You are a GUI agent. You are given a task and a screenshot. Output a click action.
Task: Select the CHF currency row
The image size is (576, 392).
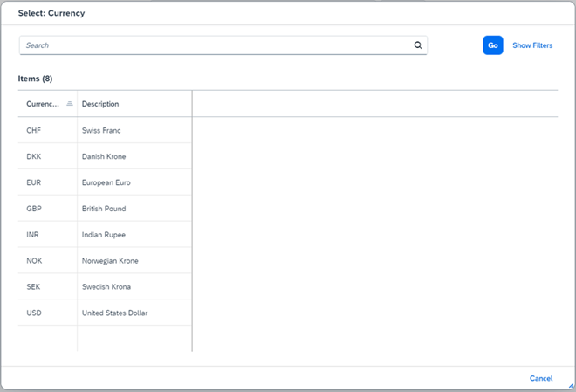[x=105, y=130]
